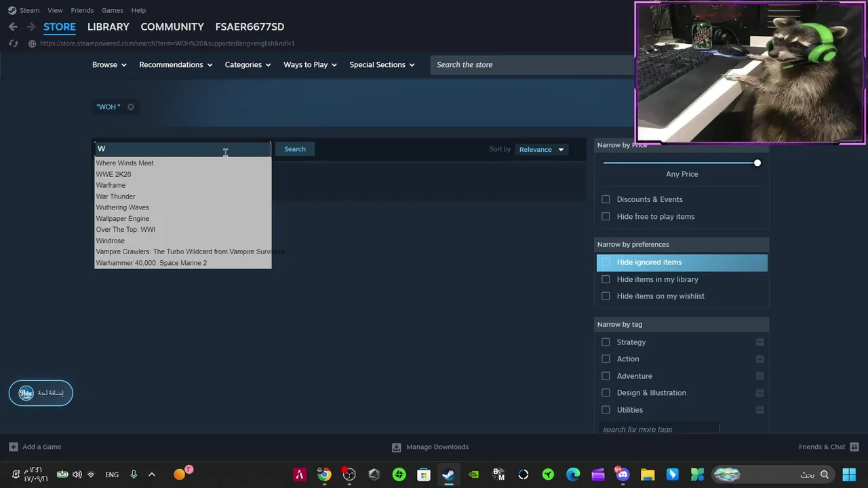Screen dimensions: 868x488
Task: Open Google Chrome from the taskbar
Action: click(324, 474)
